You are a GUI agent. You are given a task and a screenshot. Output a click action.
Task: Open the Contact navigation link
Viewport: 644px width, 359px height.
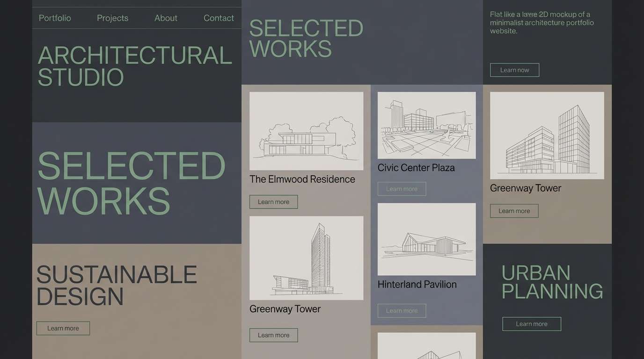tap(219, 18)
